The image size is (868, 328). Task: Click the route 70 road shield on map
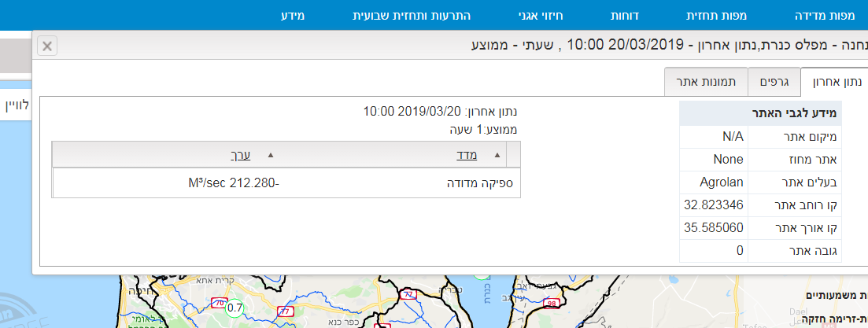click(221, 302)
